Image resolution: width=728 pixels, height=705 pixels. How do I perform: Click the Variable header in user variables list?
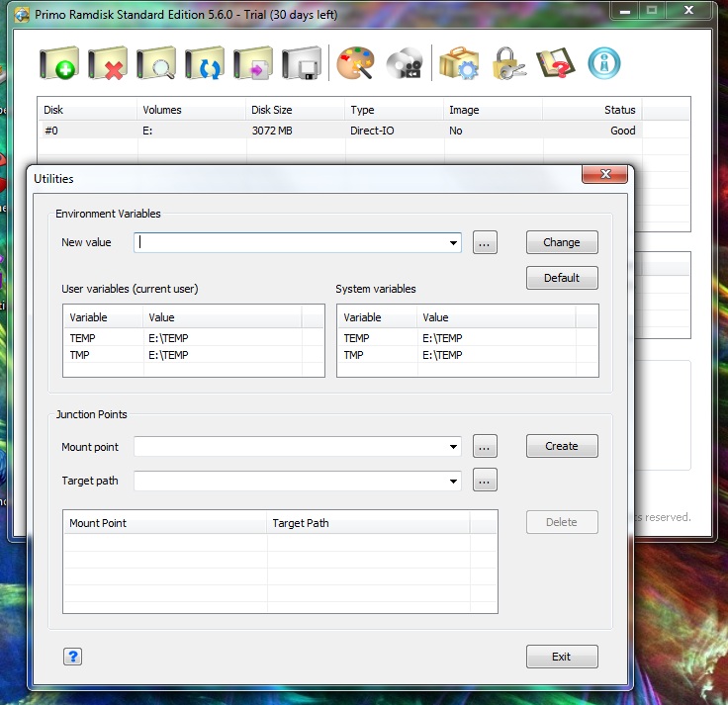(103, 317)
